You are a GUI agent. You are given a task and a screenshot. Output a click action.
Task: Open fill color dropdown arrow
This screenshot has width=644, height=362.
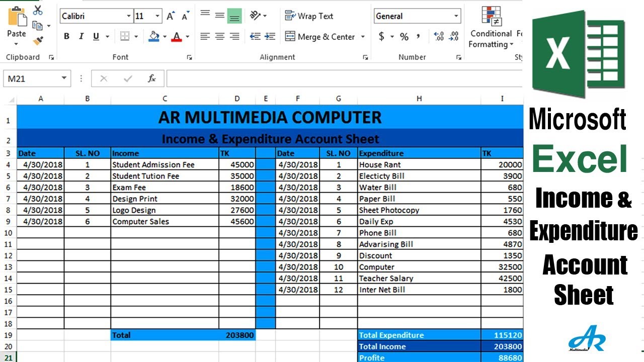pos(165,37)
